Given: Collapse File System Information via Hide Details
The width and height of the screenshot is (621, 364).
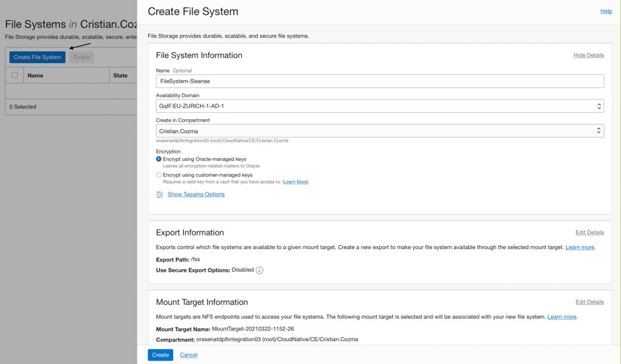Looking at the screenshot, I should [x=589, y=55].
